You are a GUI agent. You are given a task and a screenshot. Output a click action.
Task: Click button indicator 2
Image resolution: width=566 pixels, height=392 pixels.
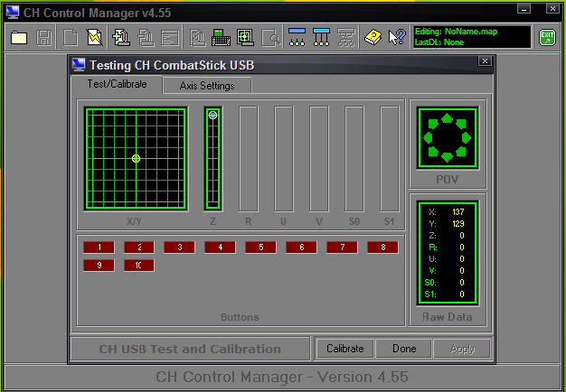139,247
